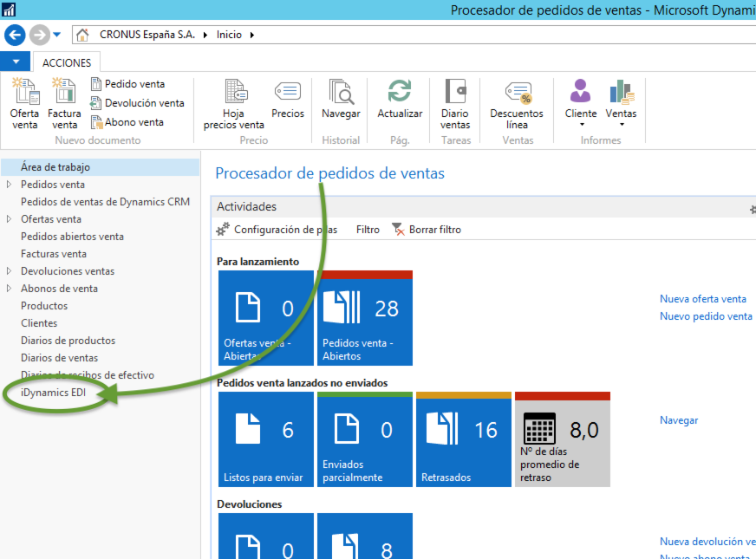Click the Ofertas venta tree label
The height and width of the screenshot is (559, 756).
point(50,219)
